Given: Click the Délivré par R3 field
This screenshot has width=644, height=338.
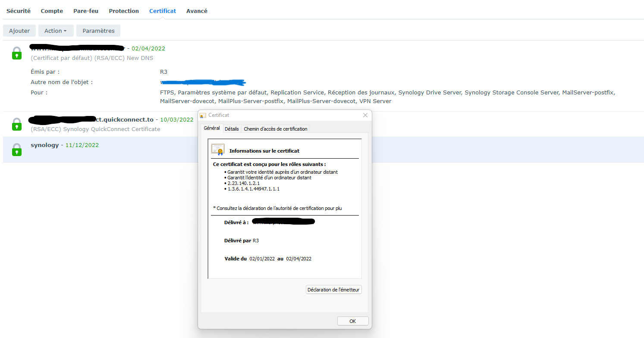Looking at the screenshot, I should click(x=242, y=241).
